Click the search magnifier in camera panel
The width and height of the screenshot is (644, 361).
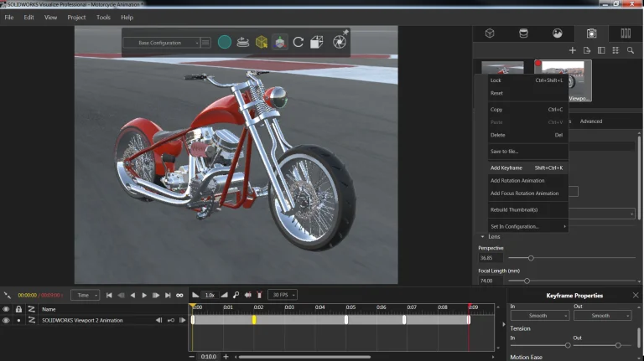point(630,50)
